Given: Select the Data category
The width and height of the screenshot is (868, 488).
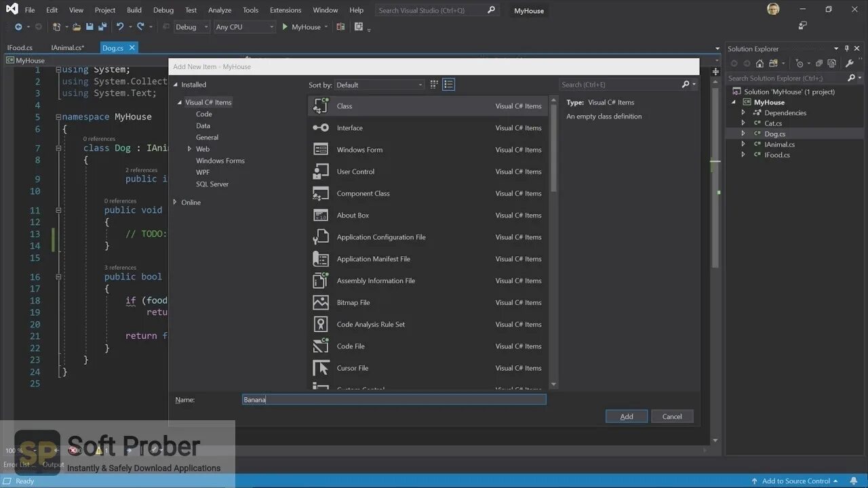Looking at the screenshot, I should click(203, 125).
